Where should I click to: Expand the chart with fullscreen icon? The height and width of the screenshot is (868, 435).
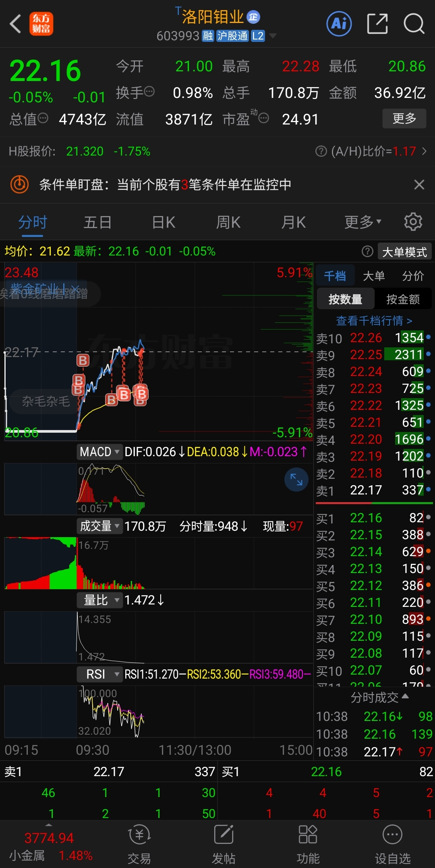point(296,480)
